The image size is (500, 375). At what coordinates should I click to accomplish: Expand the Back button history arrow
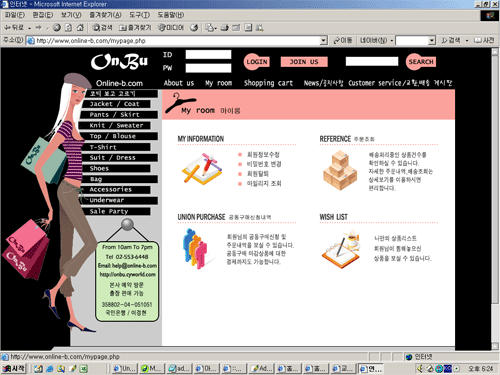point(30,28)
